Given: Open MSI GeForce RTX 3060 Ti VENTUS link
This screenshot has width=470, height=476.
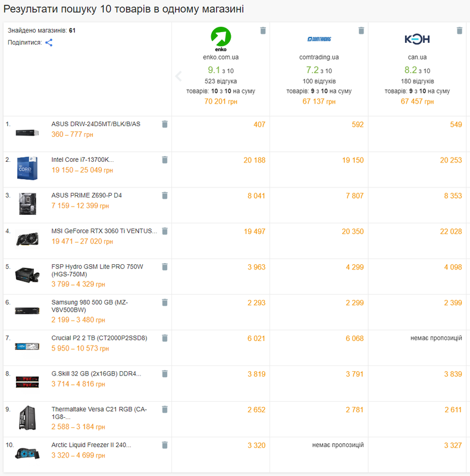Looking at the screenshot, I should (x=104, y=231).
